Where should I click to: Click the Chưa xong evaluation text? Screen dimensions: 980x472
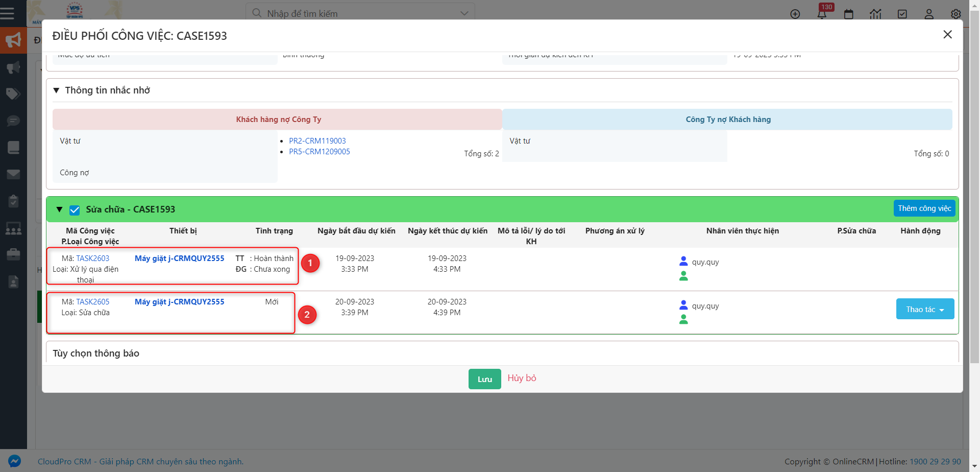(272, 269)
